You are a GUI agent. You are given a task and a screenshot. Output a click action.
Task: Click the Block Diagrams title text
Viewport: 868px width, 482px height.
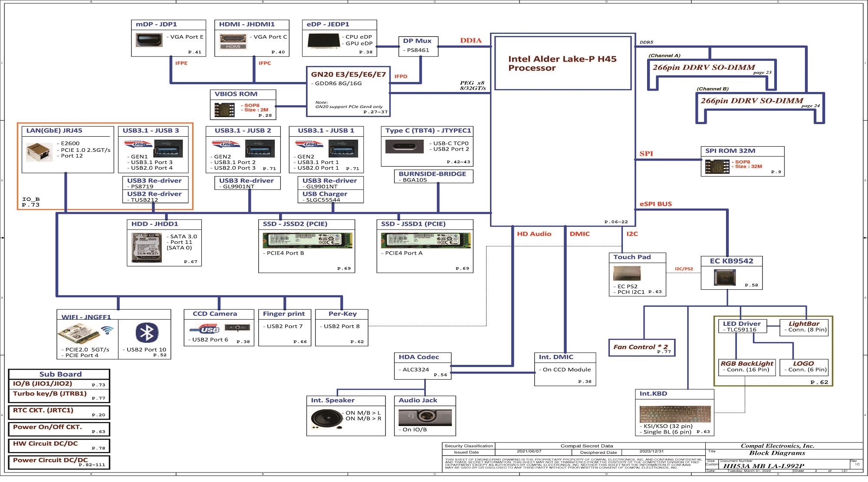point(777,453)
